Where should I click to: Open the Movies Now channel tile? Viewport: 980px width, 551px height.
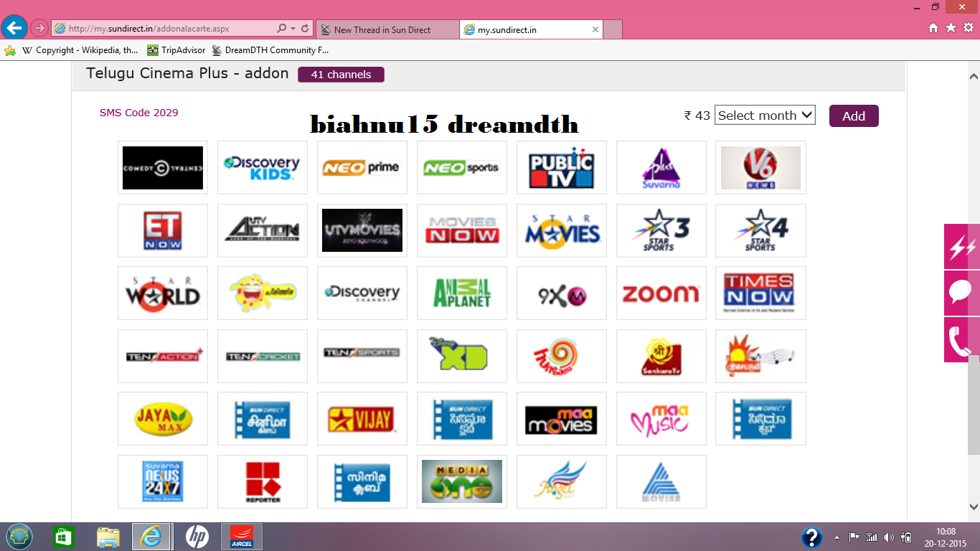point(462,231)
